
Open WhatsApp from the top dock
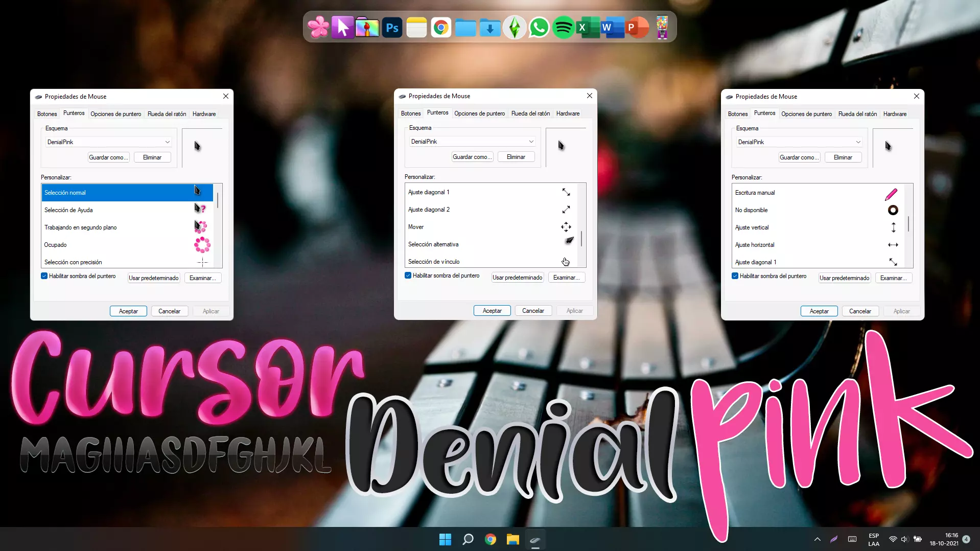coord(539,27)
